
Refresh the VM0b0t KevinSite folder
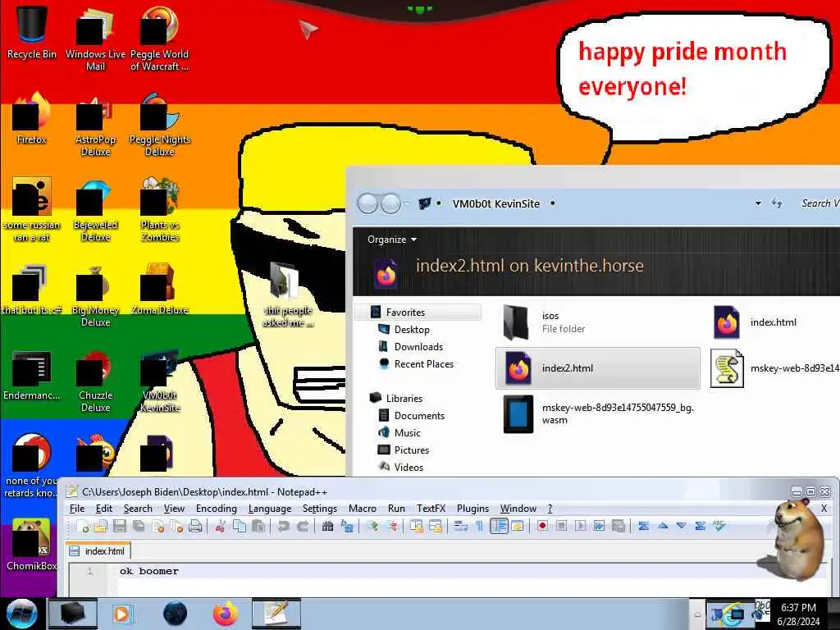777,203
